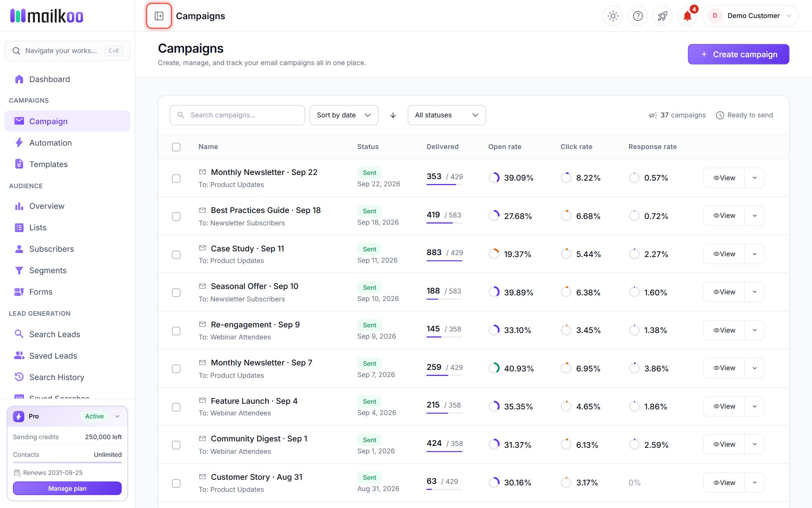Click the Overview bar chart icon

click(x=19, y=206)
